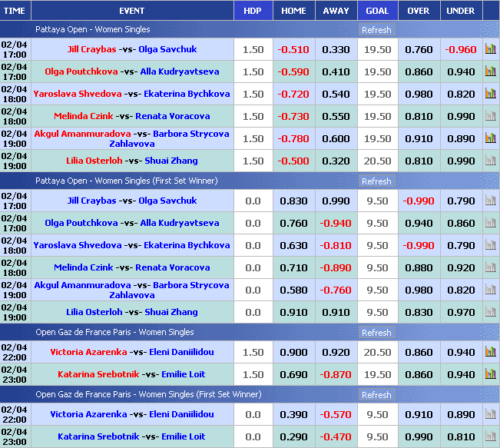Select home odds 0.900 for Victoria Azarenka
This screenshot has height=448, width=500.
tap(293, 352)
